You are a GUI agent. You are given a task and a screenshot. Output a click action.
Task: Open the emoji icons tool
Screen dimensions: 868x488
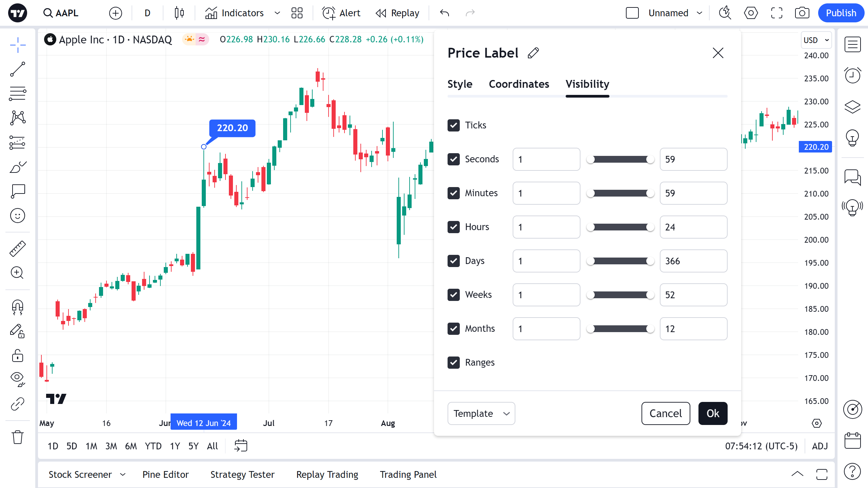(x=18, y=216)
